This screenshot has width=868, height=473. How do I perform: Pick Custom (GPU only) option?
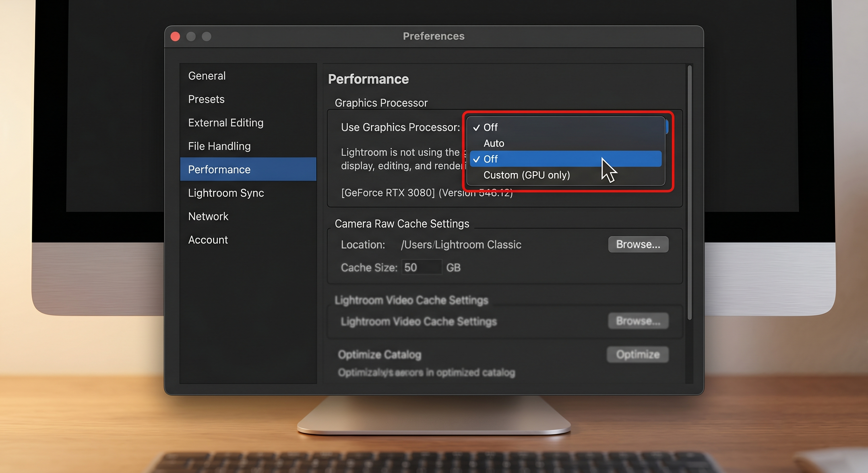565,175
